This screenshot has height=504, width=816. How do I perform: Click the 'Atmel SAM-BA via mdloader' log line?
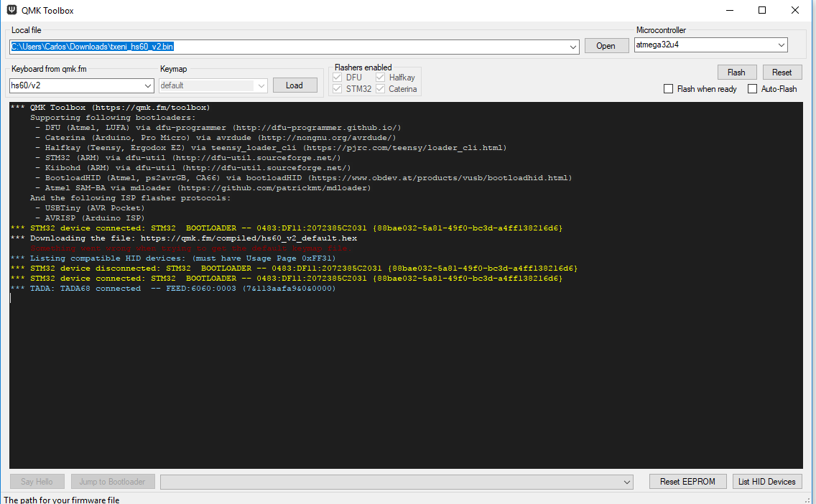203,188
